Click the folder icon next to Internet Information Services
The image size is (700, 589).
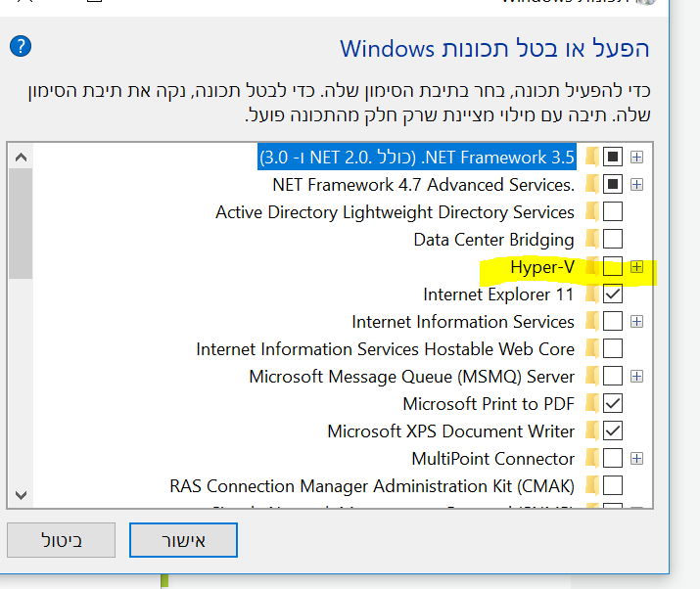(591, 322)
